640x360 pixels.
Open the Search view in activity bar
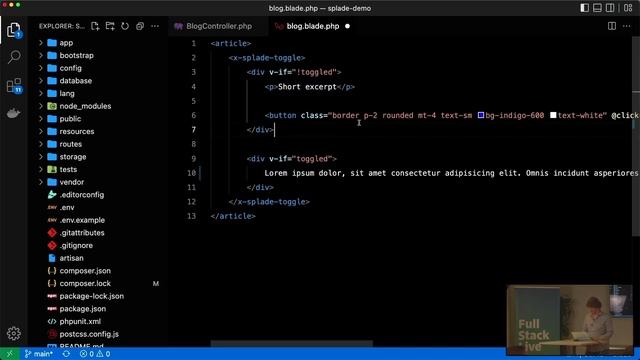click(13, 57)
